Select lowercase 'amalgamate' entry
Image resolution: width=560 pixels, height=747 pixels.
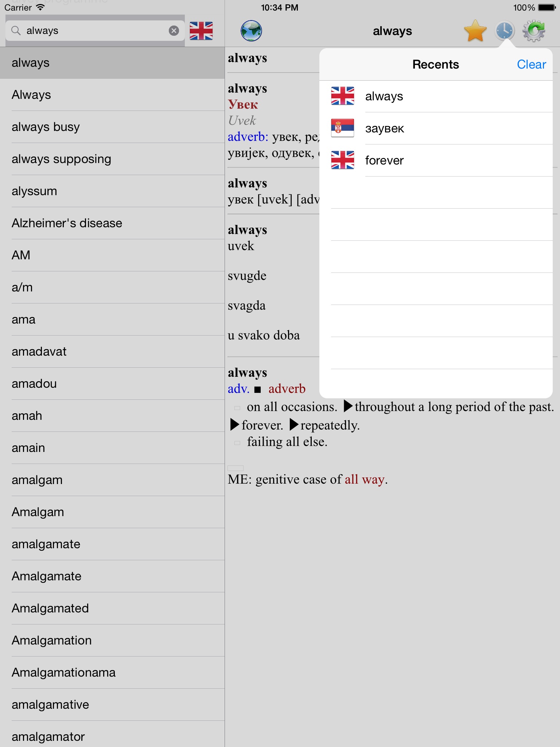pos(112,544)
